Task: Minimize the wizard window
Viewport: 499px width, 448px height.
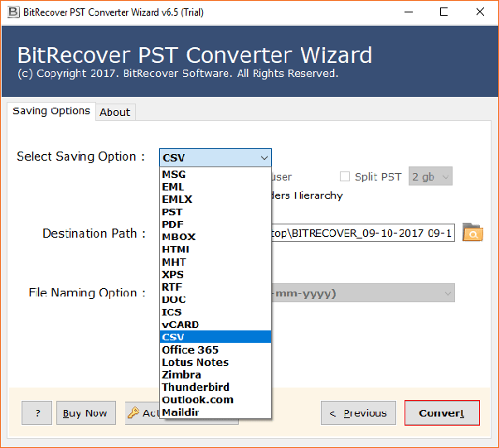Action: pyautogui.click(x=409, y=12)
